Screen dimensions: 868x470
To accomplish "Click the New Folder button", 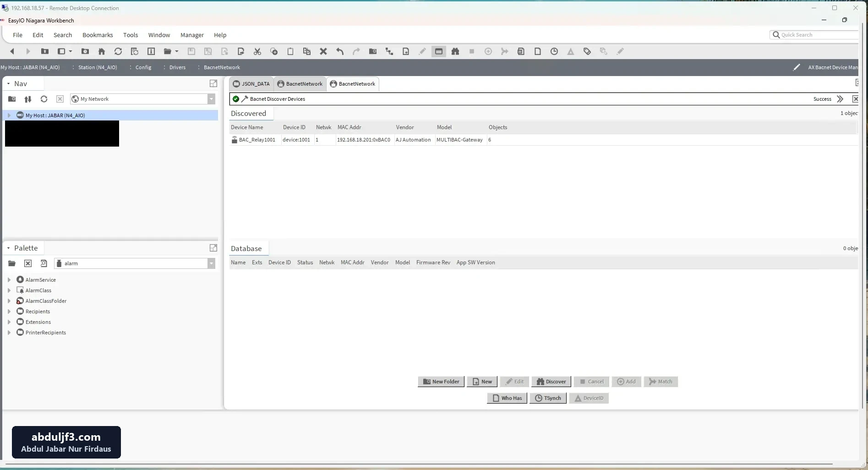I will click(441, 382).
